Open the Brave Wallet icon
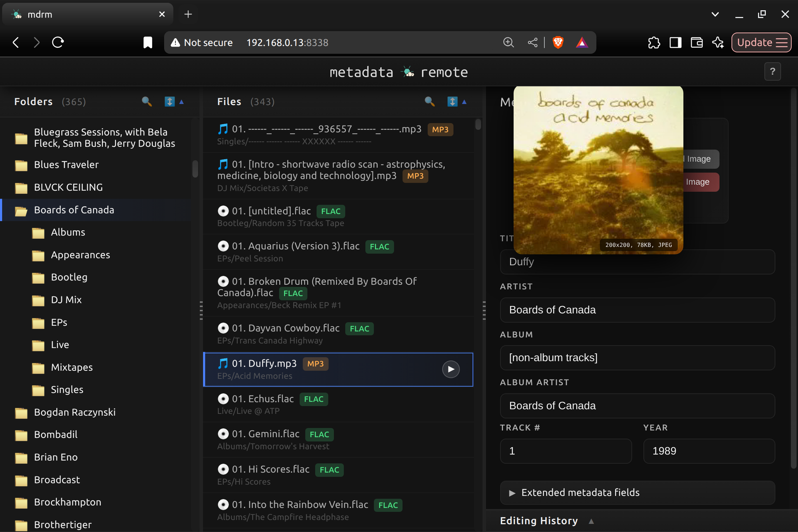 tap(697, 42)
